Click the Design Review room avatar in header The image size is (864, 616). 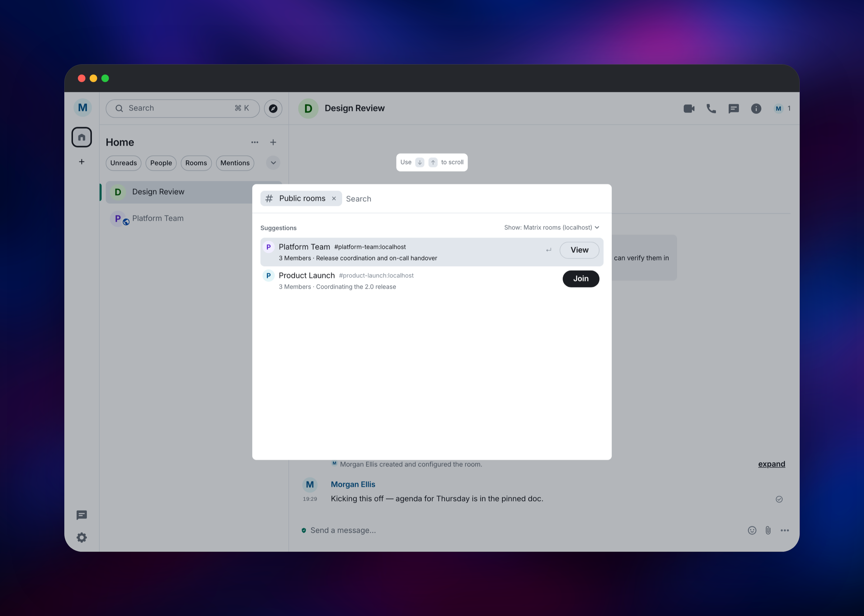308,109
